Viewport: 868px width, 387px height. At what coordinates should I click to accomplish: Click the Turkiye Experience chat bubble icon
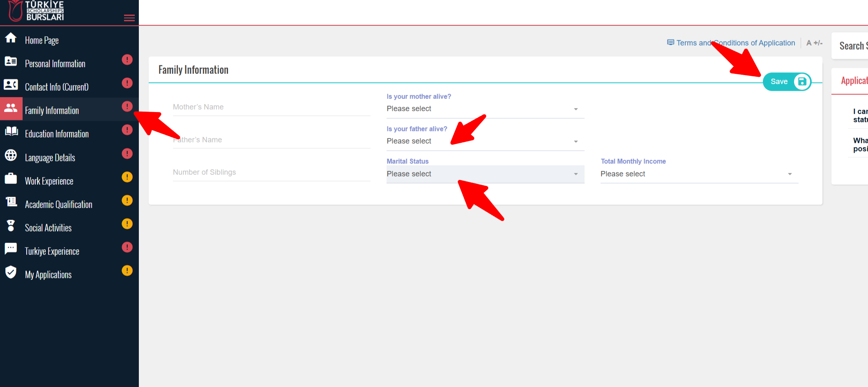coord(11,249)
